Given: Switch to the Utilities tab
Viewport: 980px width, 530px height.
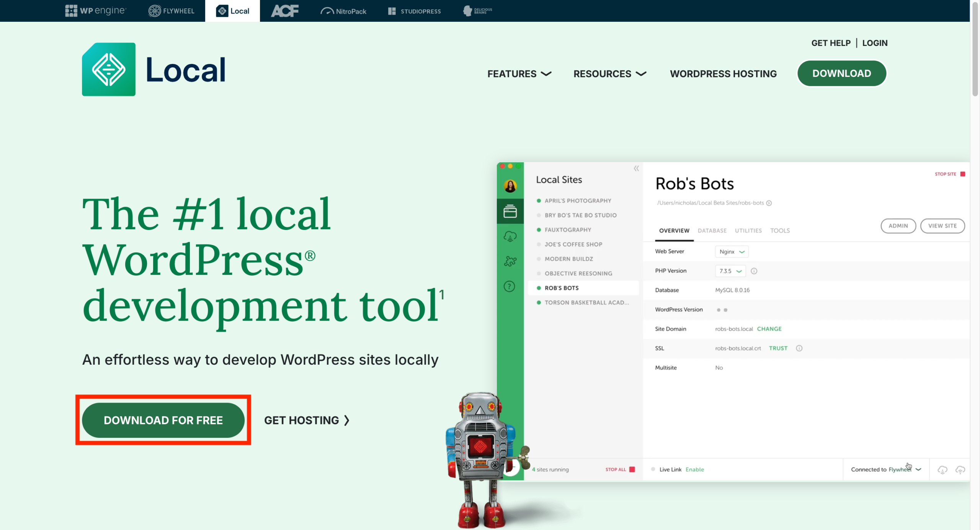Looking at the screenshot, I should pyautogui.click(x=748, y=231).
